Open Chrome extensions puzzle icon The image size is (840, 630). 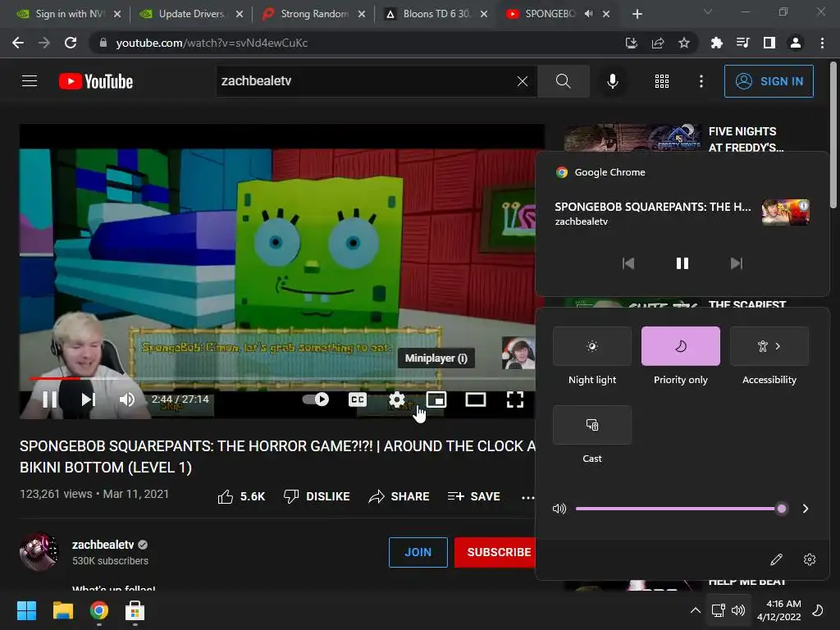(716, 43)
